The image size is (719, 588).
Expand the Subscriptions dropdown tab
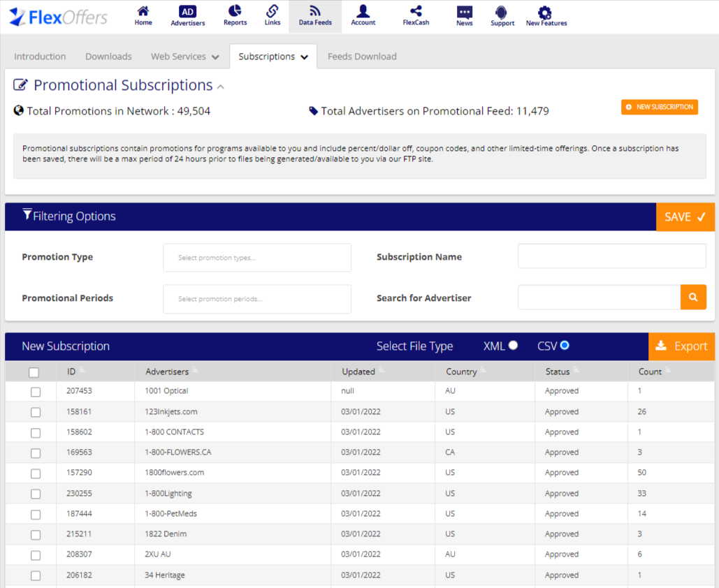pos(273,57)
